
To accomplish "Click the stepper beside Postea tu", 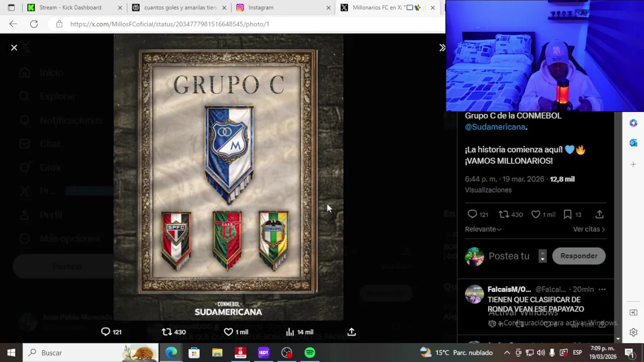I will point(542,256).
